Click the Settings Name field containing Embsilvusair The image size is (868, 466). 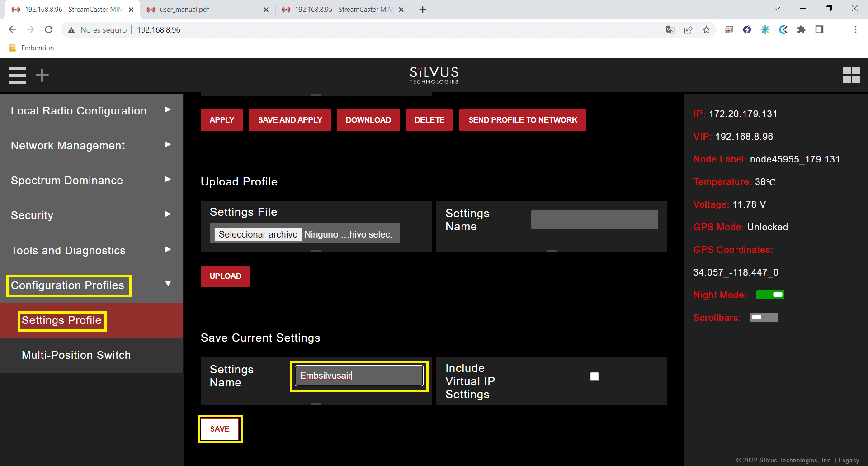click(x=359, y=376)
